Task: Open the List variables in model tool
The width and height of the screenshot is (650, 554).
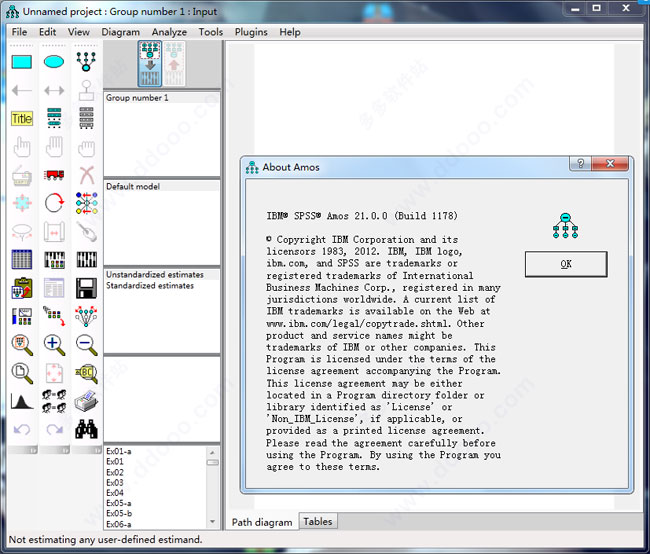Action: [54, 118]
